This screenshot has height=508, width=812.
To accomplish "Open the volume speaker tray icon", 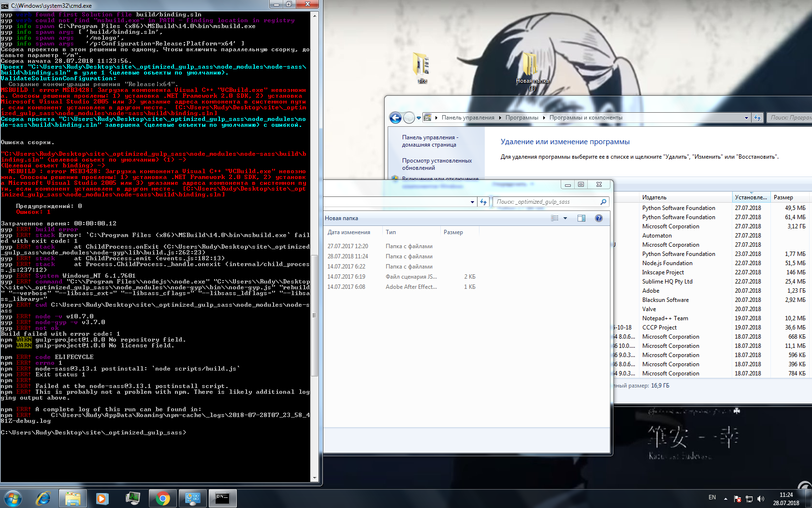I will 761,499.
